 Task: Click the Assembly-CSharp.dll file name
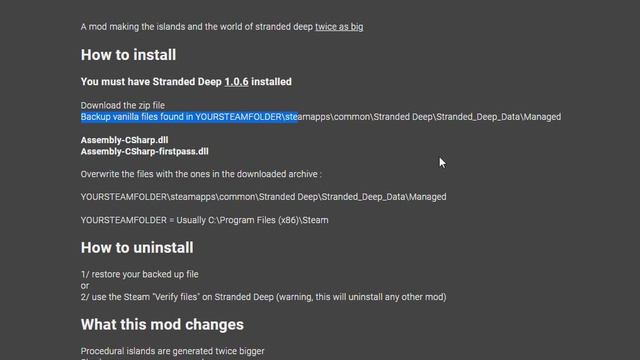[124, 140]
